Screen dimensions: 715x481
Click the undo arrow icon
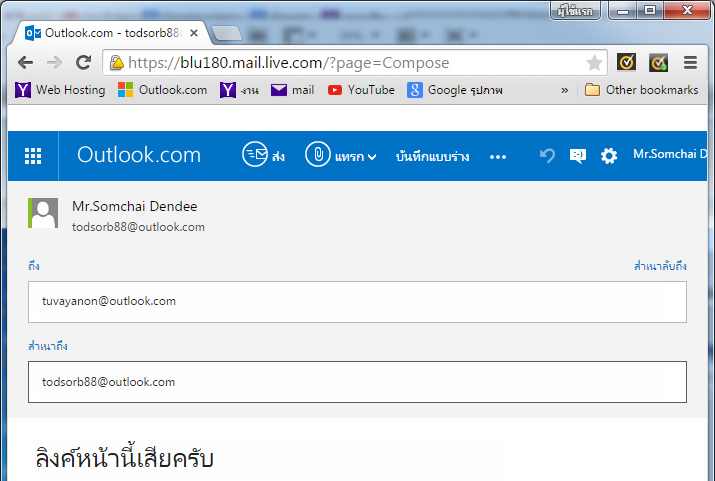(546, 155)
